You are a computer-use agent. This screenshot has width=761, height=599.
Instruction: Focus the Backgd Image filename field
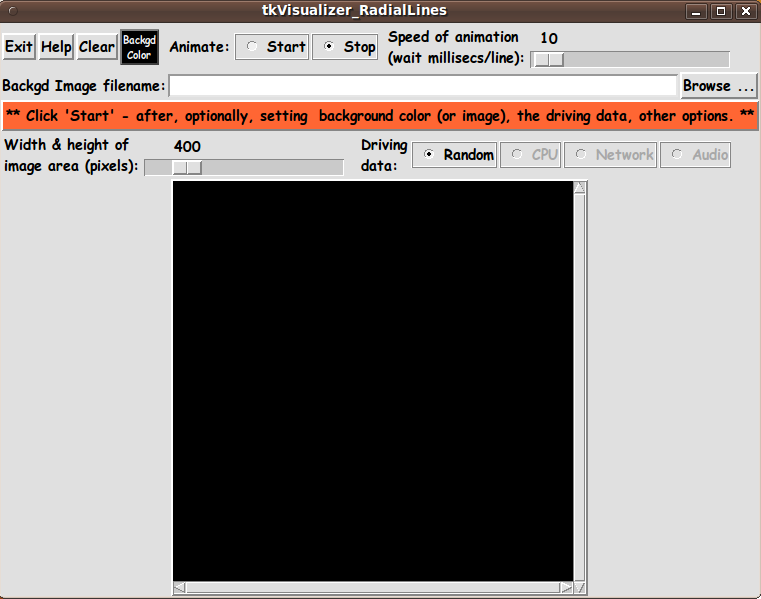click(422, 86)
